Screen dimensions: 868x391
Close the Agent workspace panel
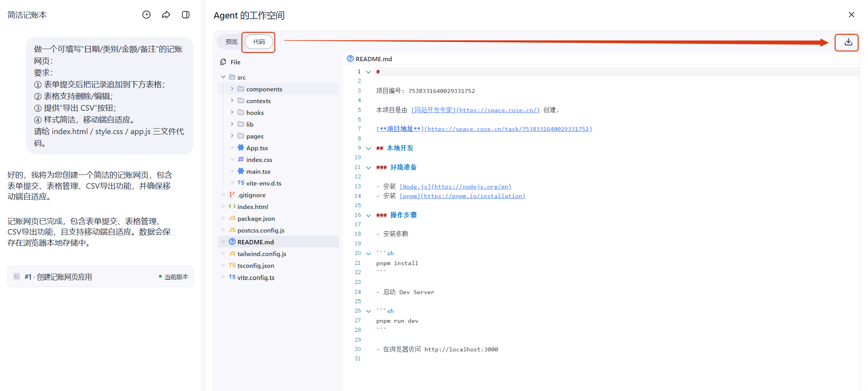852,15
